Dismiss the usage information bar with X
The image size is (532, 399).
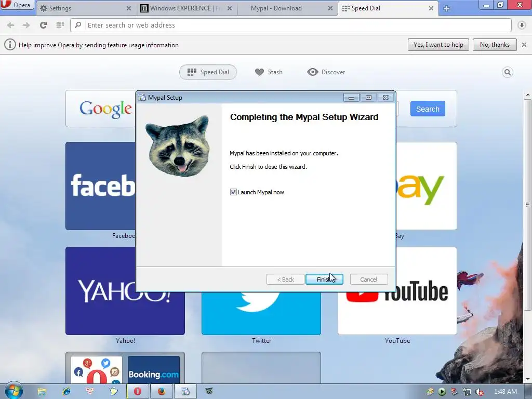coord(524,45)
